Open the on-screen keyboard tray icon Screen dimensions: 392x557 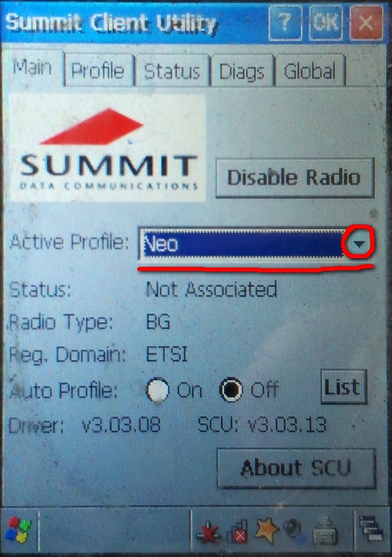tap(325, 532)
